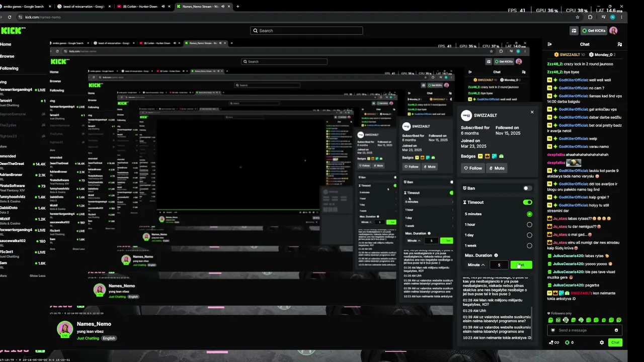The height and width of the screenshot is (362, 644).
Task: Select the 5 minutes timeout option
Action: pos(529,214)
